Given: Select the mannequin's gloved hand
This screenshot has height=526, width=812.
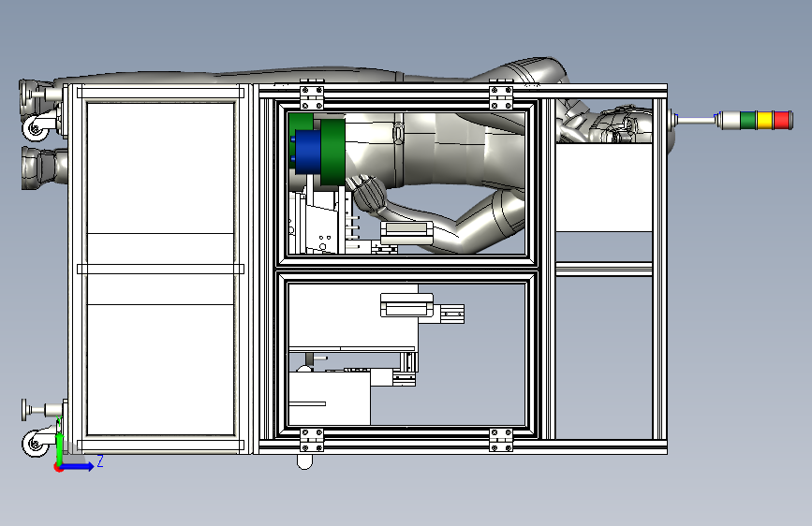Looking at the screenshot, I should click(x=368, y=193).
